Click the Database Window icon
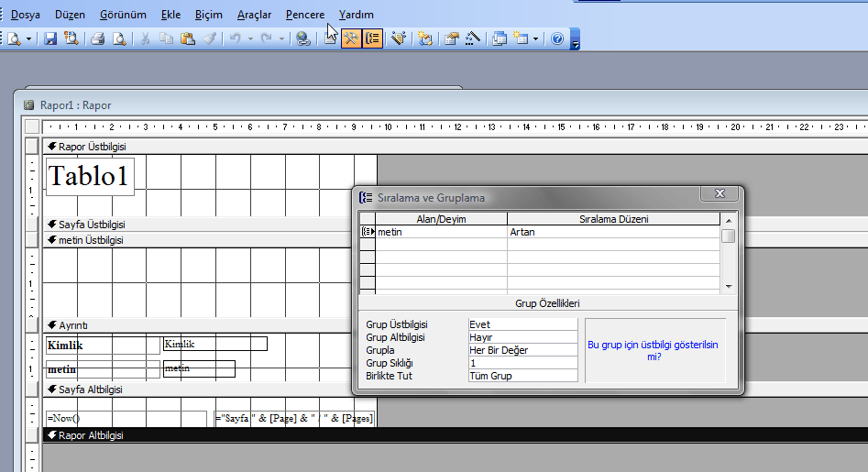 [x=500, y=38]
